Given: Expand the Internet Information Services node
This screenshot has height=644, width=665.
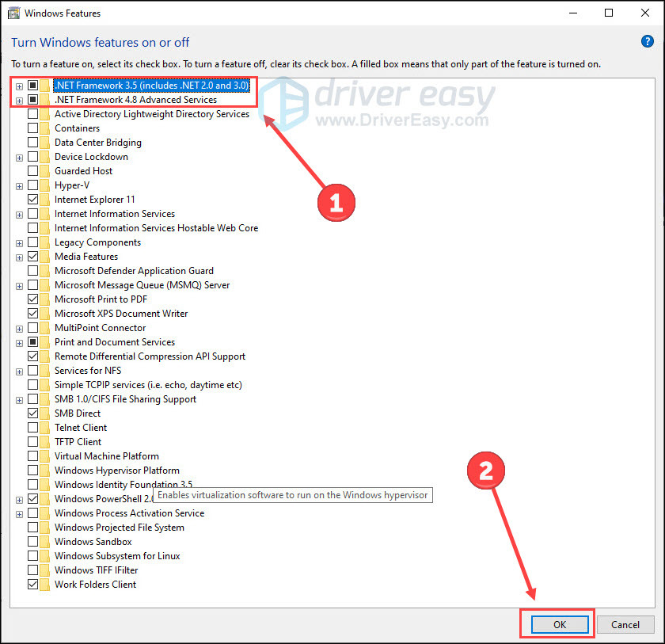Looking at the screenshot, I should coord(20,215).
